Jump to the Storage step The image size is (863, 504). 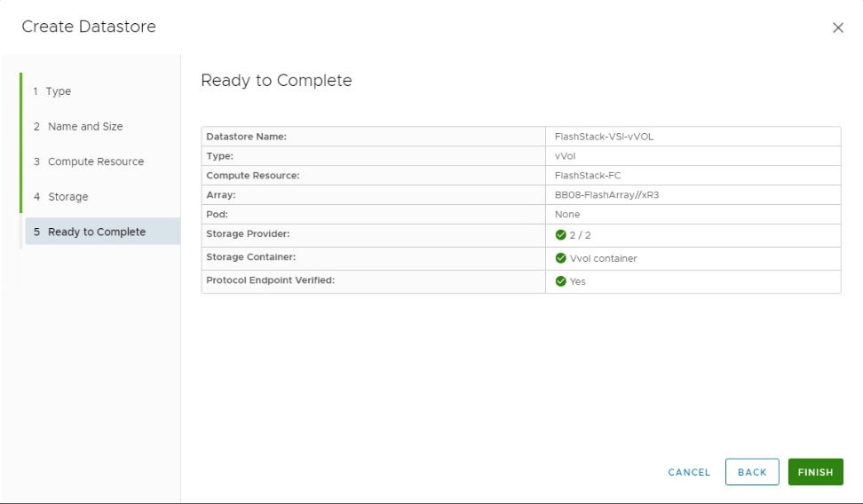pyautogui.click(x=60, y=197)
